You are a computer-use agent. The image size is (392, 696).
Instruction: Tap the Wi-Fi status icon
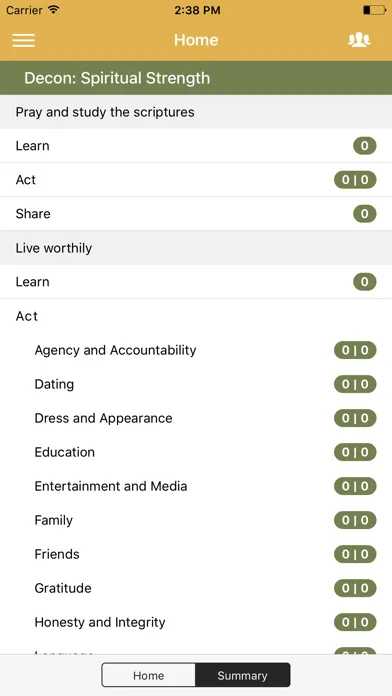click(x=54, y=10)
